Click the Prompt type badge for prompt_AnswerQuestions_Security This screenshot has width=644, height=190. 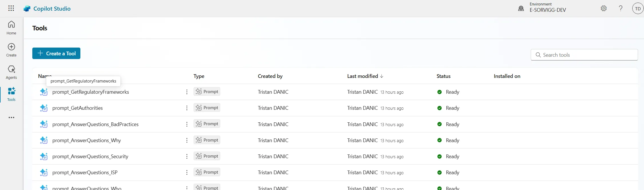207,156
